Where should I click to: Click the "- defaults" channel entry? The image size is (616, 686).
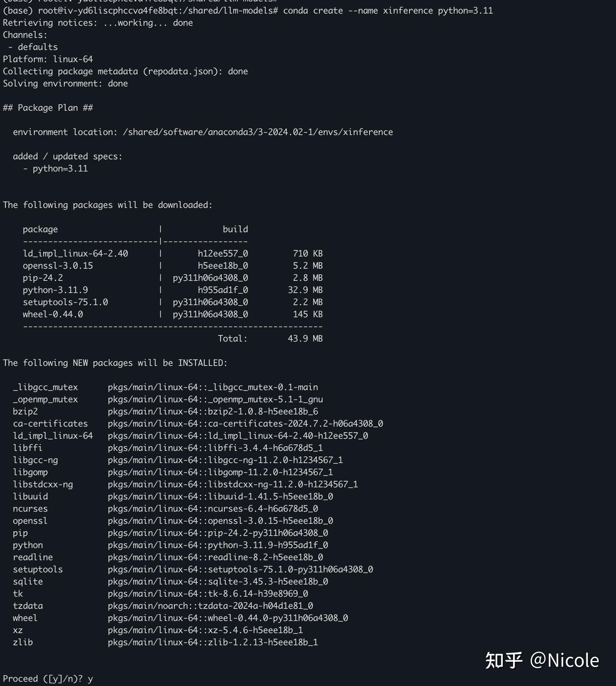[x=33, y=47]
